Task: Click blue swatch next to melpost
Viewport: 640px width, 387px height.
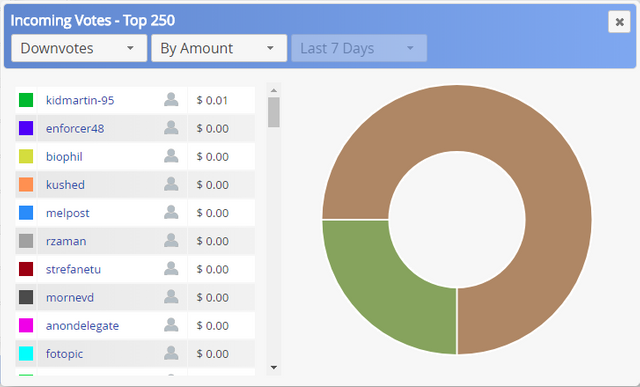Action: [x=26, y=213]
